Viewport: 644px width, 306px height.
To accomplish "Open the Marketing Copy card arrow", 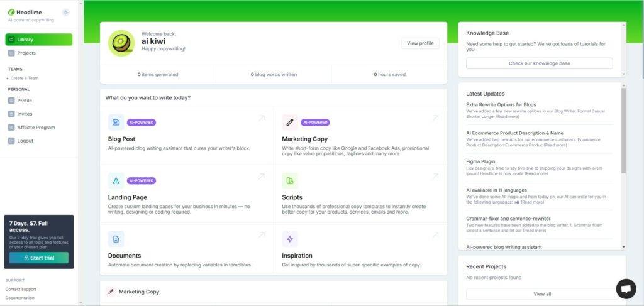I will (435, 118).
